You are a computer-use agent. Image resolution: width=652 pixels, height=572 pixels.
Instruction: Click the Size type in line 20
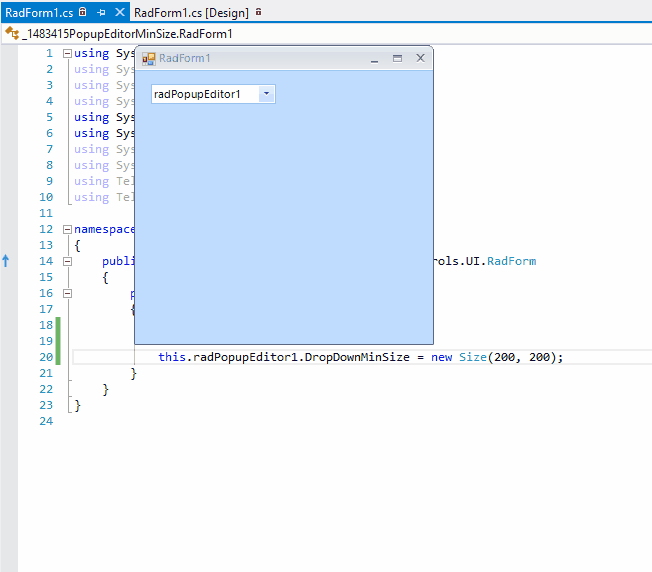pos(472,357)
